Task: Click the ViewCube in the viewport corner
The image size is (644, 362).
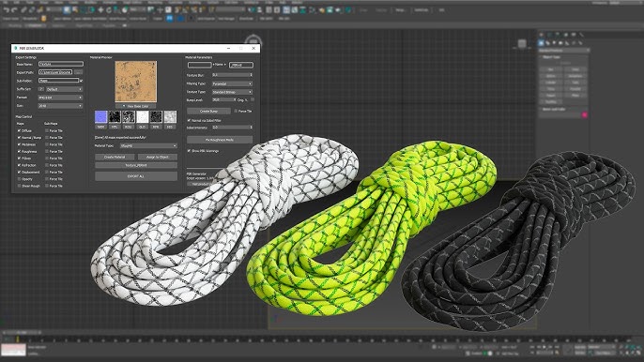Action: click(522, 44)
